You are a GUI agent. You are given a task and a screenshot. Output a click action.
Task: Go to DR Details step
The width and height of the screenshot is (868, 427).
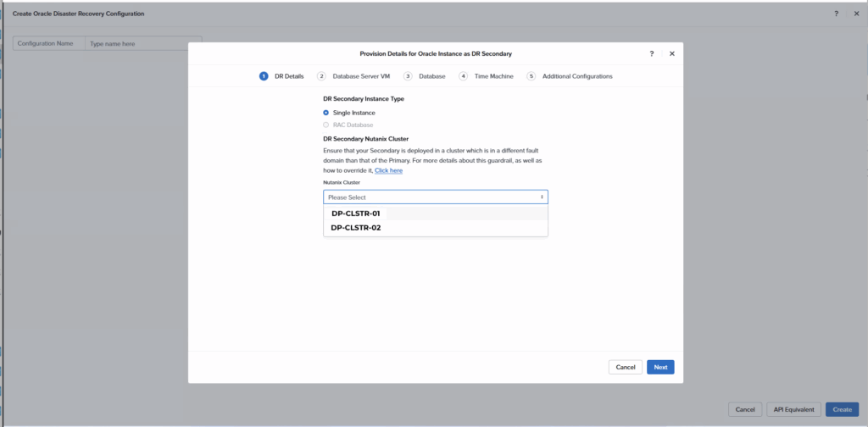(281, 76)
